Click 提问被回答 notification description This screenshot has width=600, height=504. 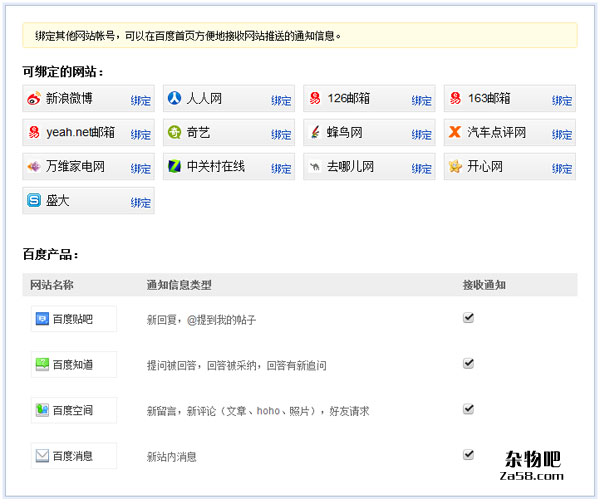(x=236, y=365)
